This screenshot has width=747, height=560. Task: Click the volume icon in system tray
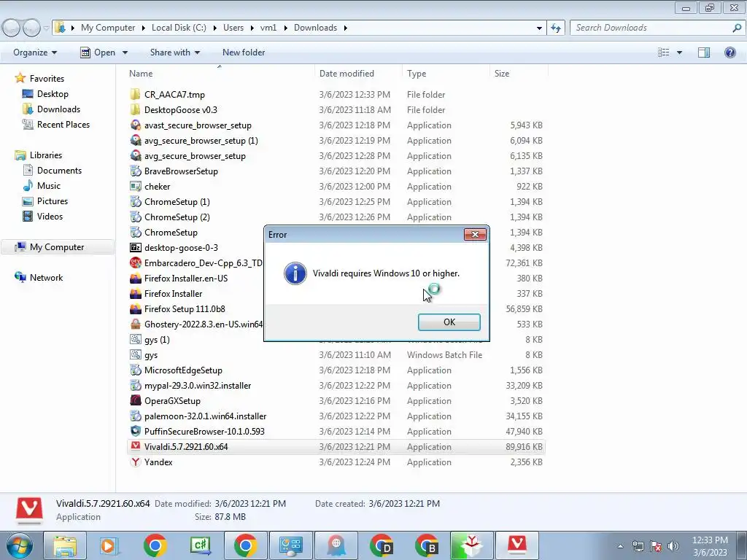point(673,546)
